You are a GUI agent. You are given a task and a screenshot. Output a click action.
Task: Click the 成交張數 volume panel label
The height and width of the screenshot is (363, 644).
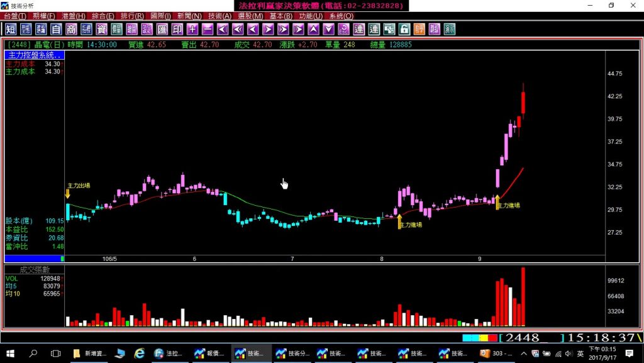pos(35,269)
